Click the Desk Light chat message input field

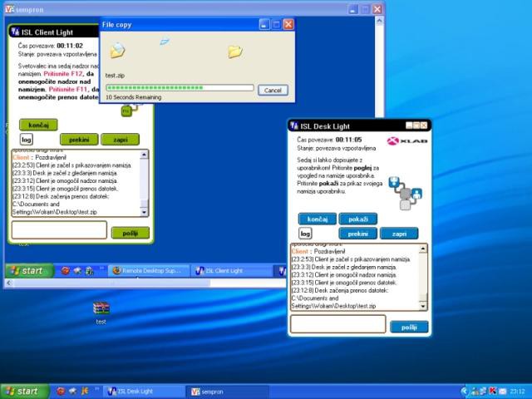coord(337,327)
